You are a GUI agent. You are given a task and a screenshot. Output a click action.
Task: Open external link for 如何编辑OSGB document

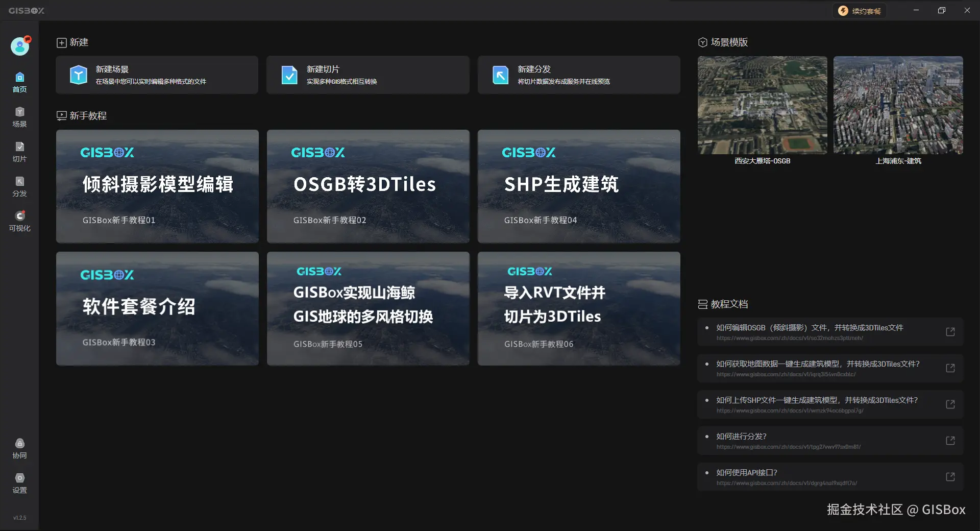[950, 332]
